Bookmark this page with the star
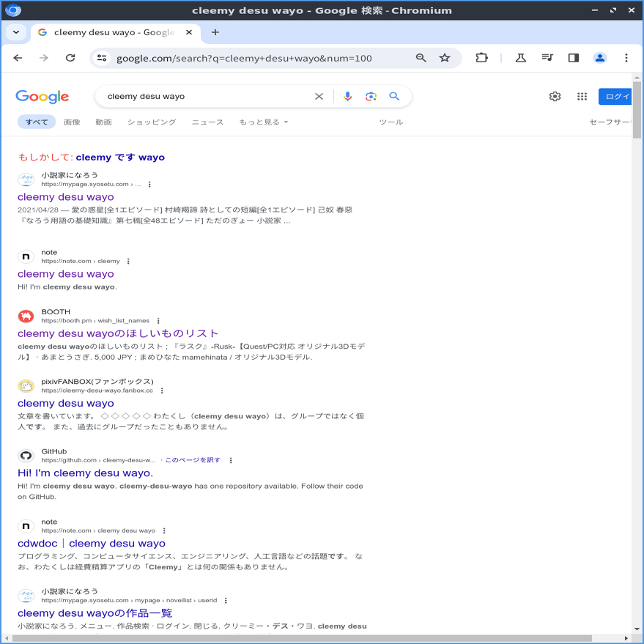The width and height of the screenshot is (644, 644). (x=445, y=58)
